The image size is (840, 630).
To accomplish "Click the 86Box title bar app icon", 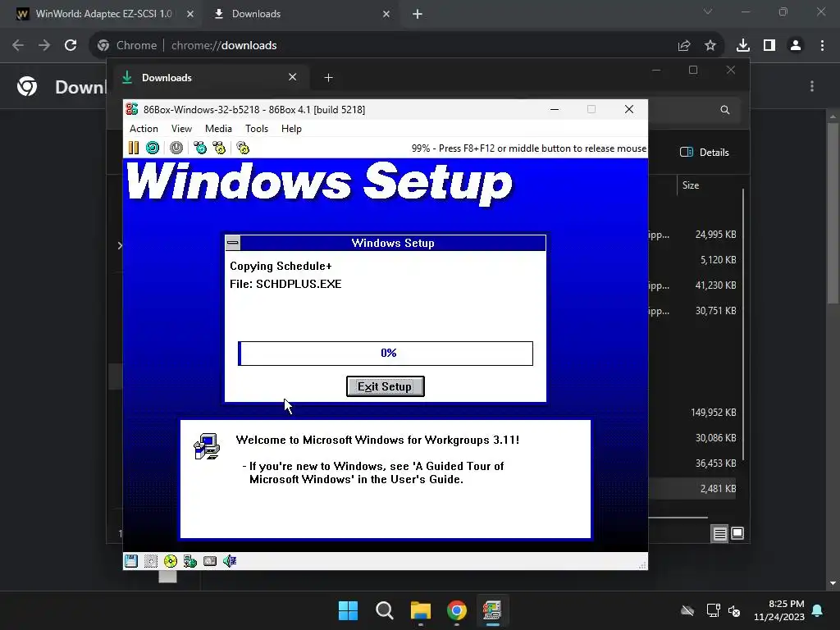I will coord(132,109).
